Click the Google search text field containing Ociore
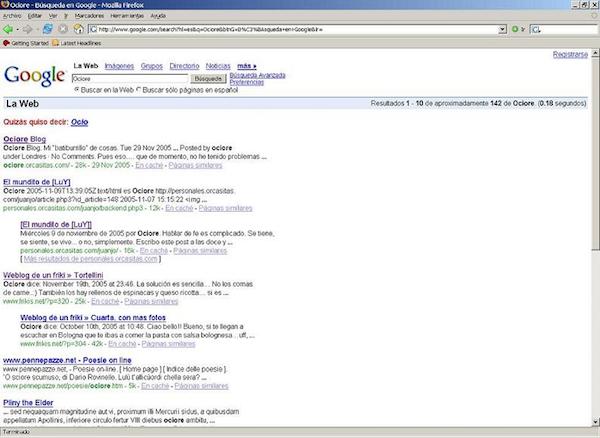 130,79
